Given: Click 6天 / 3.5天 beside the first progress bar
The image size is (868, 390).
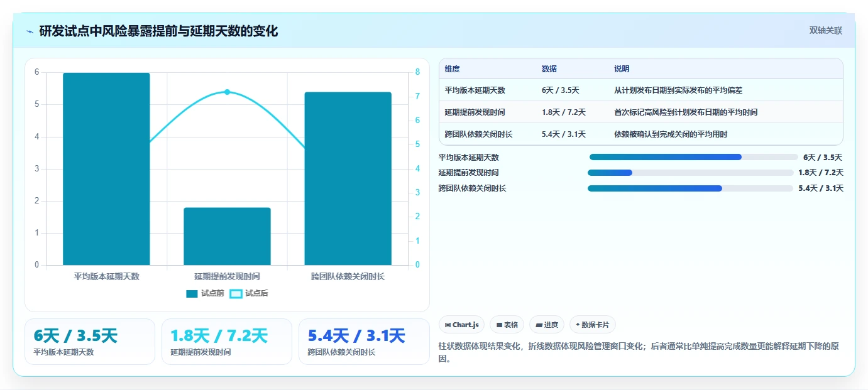Looking at the screenshot, I should point(823,158).
